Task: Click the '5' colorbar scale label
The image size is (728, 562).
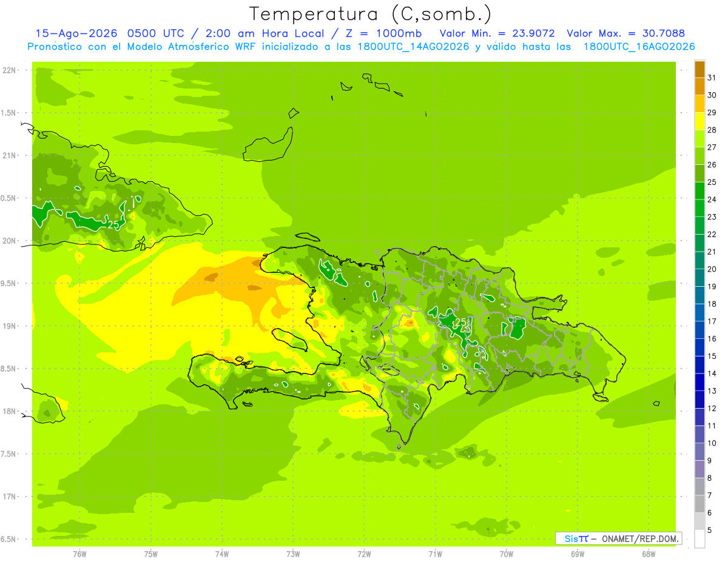Action: (710, 530)
